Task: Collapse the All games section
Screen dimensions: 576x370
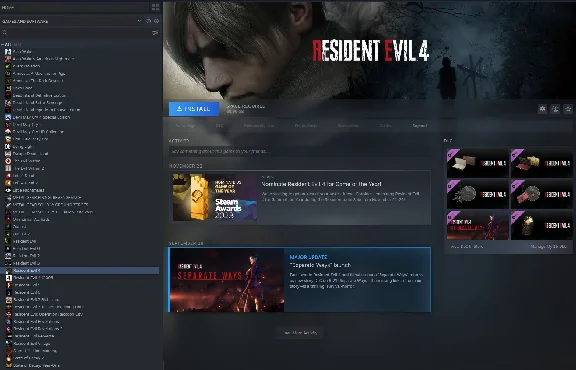Action: [x=3, y=44]
